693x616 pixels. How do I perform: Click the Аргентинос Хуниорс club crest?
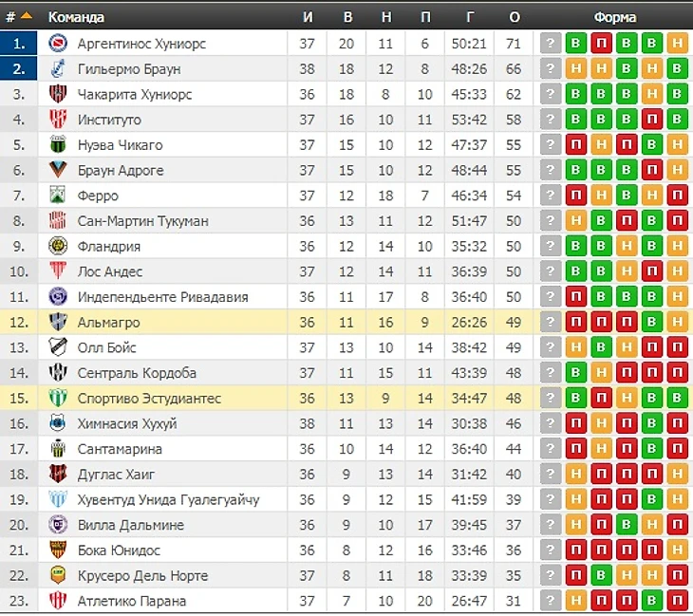point(58,44)
